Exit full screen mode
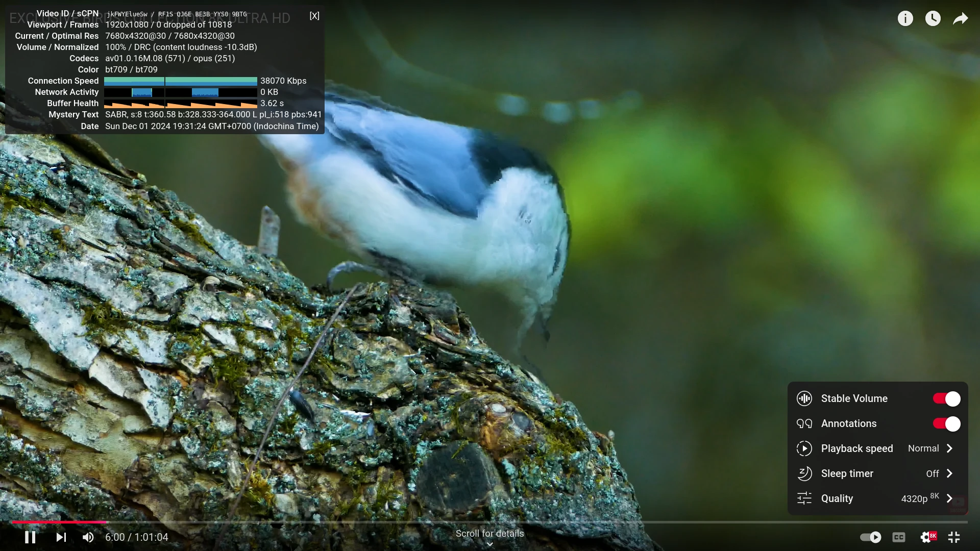 click(954, 537)
